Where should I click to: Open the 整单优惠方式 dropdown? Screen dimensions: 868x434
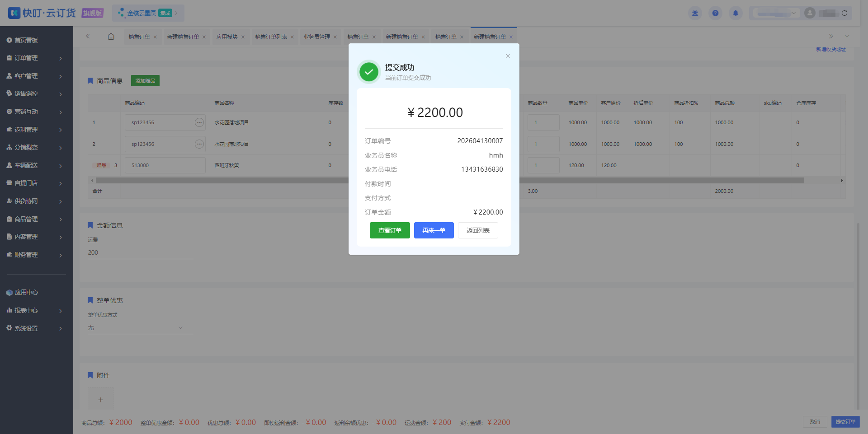141,327
